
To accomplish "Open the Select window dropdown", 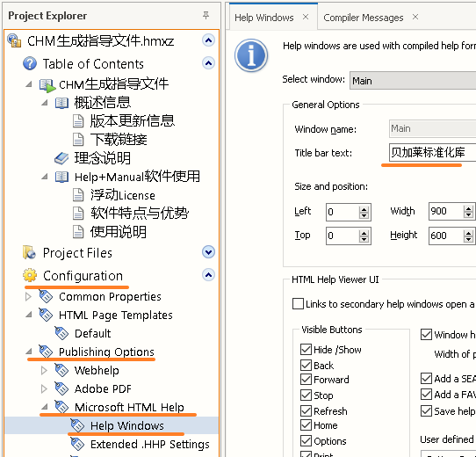I will 413,81.
